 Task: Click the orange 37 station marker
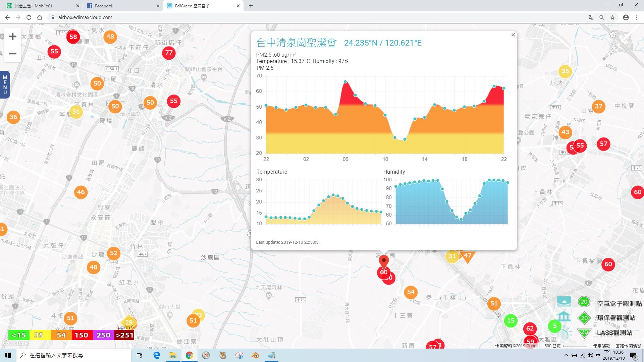coord(599,106)
